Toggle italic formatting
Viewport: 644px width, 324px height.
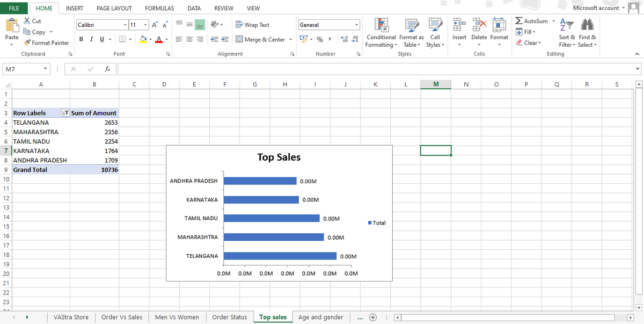coord(91,39)
